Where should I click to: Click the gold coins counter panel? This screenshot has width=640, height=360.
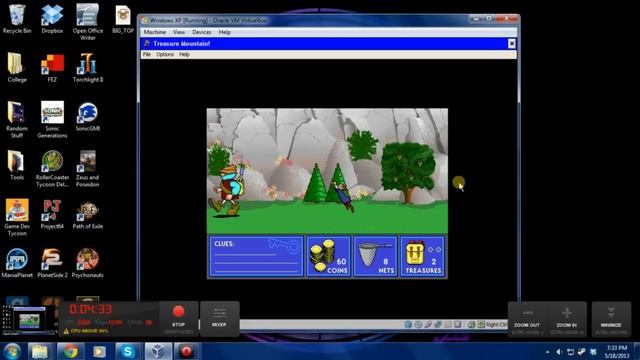pyautogui.click(x=329, y=256)
